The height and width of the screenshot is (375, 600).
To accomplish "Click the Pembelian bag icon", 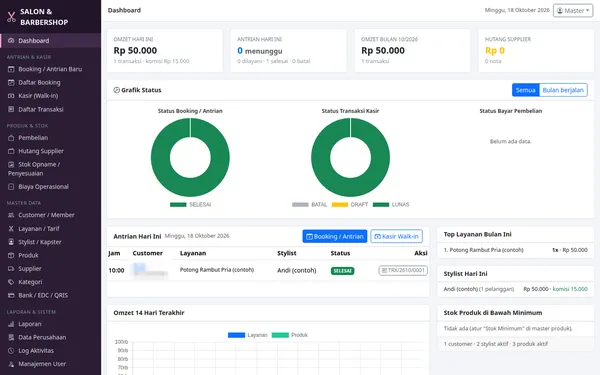I will pos(11,138).
